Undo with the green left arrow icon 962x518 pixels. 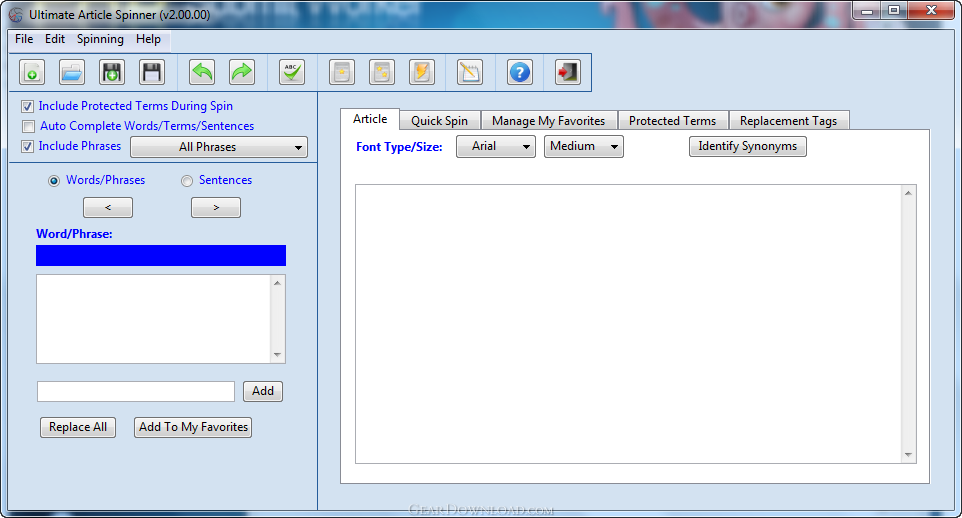pyautogui.click(x=202, y=72)
